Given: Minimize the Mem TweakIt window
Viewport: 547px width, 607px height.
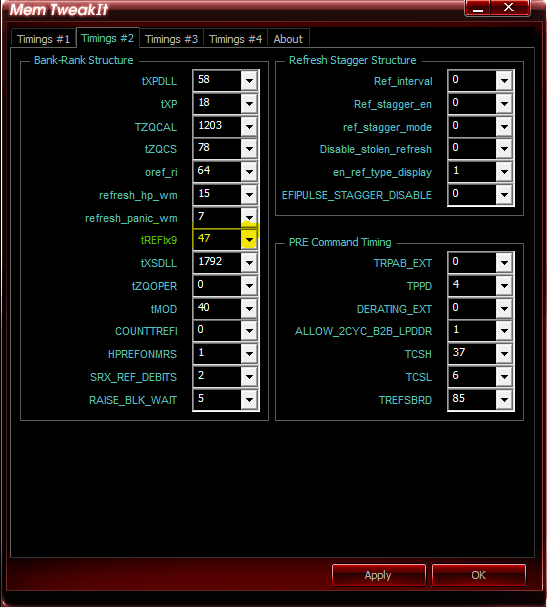Looking at the screenshot, I should point(478,8).
